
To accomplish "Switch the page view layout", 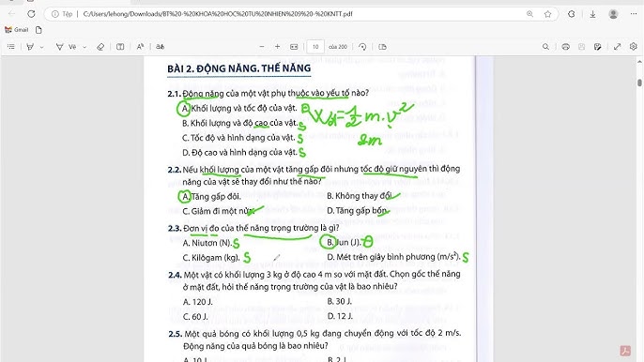I will pos(382,47).
